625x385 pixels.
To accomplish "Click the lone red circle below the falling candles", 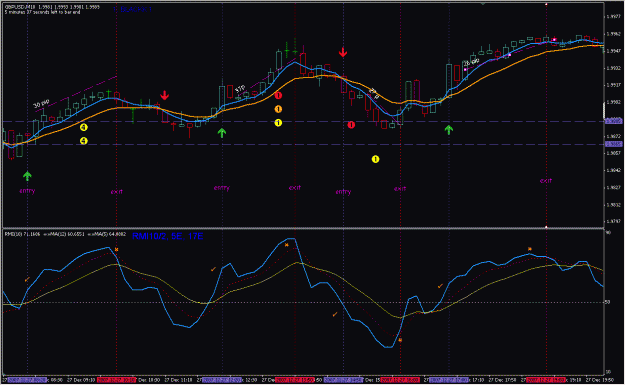I will (351, 125).
